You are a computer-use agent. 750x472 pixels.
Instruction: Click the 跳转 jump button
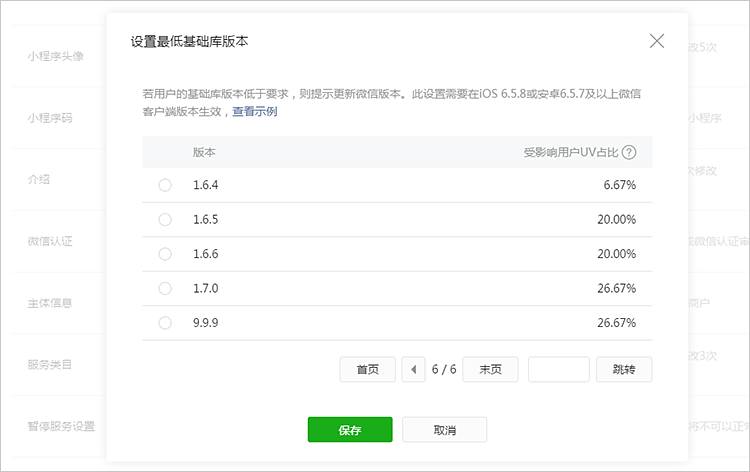point(624,369)
